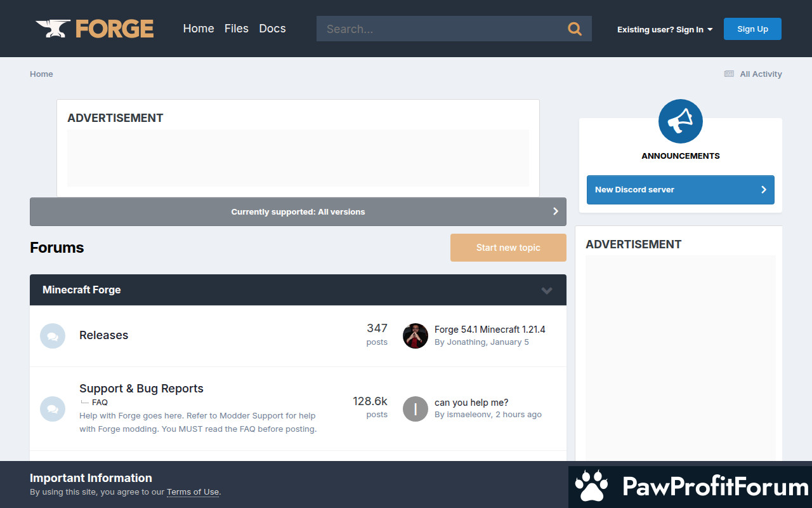Click the '347 posts' count

pyautogui.click(x=377, y=335)
